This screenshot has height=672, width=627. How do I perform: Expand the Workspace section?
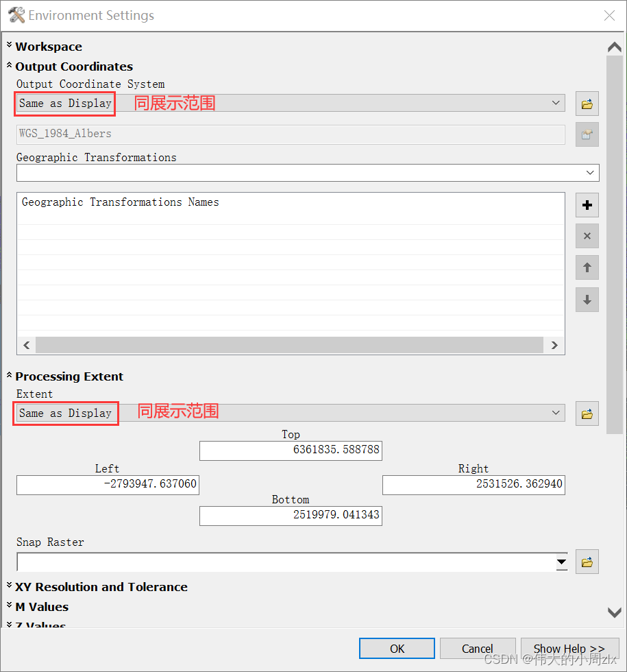[x=9, y=45]
